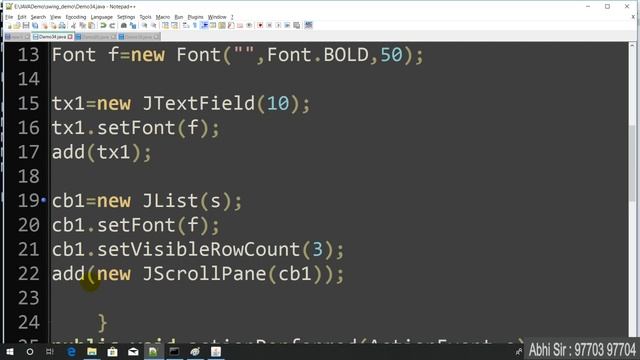640x360 pixels.
Task: Open the Tools menu
Action: 145,17
